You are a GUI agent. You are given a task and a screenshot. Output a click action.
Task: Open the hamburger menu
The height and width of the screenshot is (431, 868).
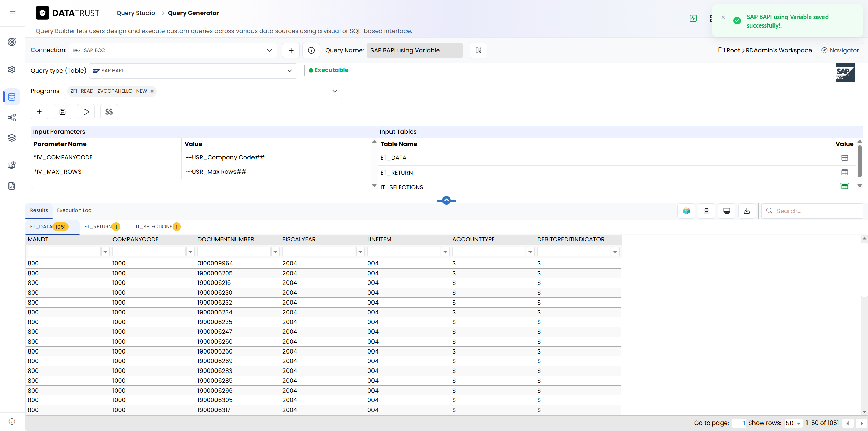click(x=13, y=14)
